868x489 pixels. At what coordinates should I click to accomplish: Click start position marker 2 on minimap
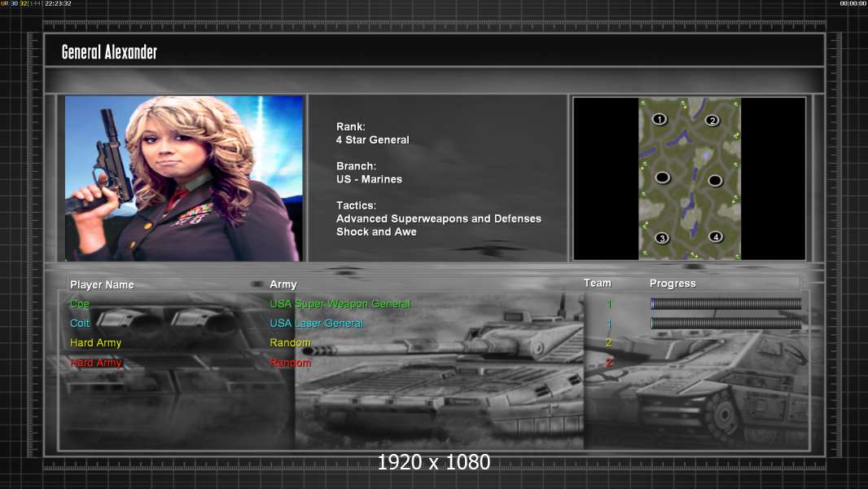click(712, 120)
